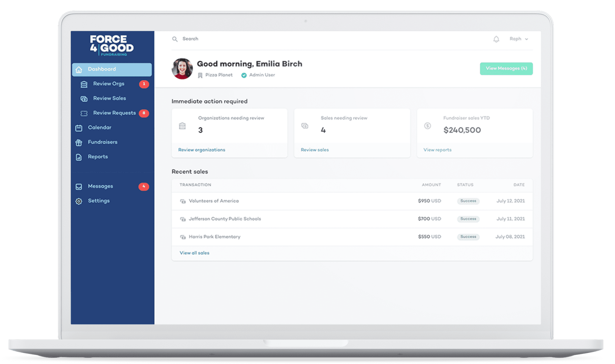Click the Review Sales sidebar icon
This screenshot has height=364, width=615.
tap(84, 99)
